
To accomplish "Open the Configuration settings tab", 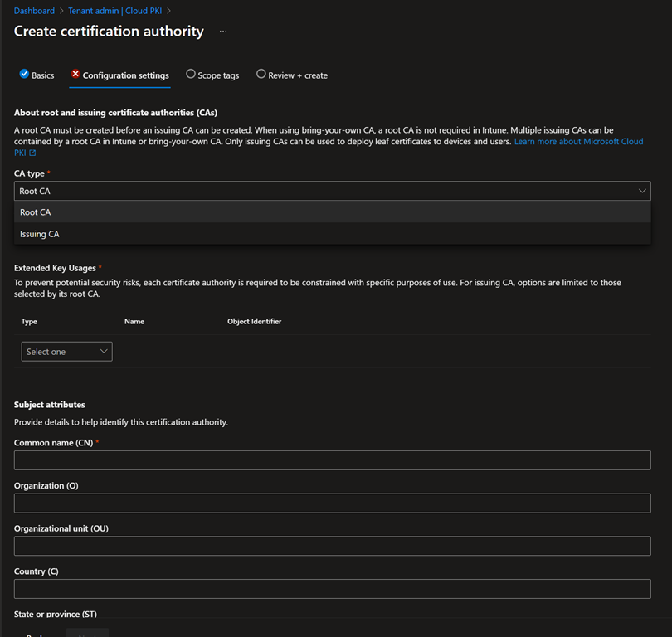I will tap(125, 75).
